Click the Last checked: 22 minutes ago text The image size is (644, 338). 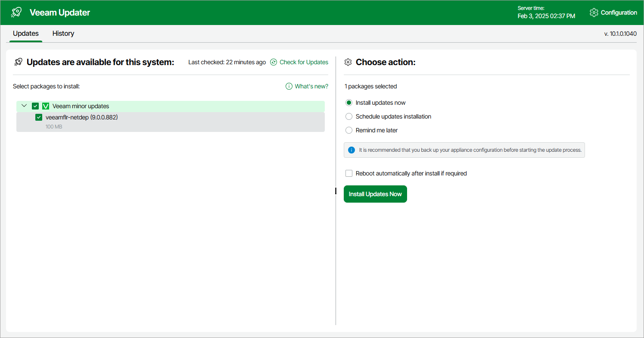click(227, 62)
